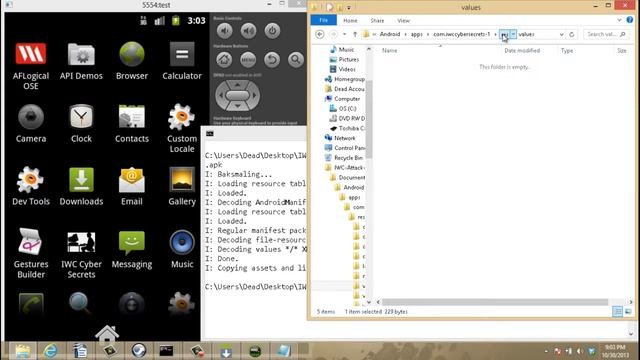Expand the res breadcrumb dropdown arrow
This screenshot has height=360, width=640.
513,34
